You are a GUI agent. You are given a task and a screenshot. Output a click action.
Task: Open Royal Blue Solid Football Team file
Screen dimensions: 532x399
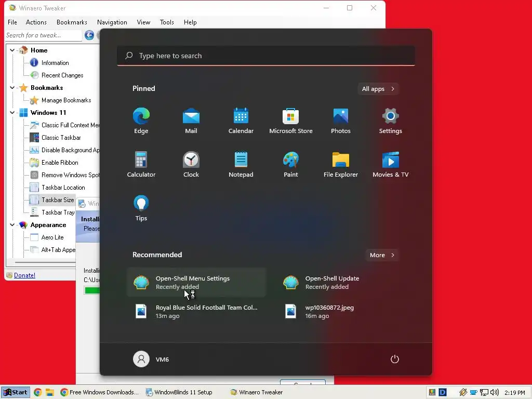[x=196, y=312]
